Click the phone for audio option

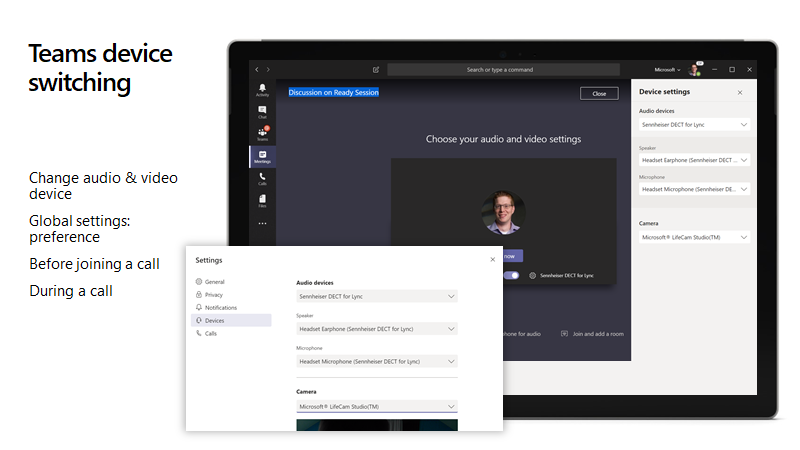(x=522, y=334)
